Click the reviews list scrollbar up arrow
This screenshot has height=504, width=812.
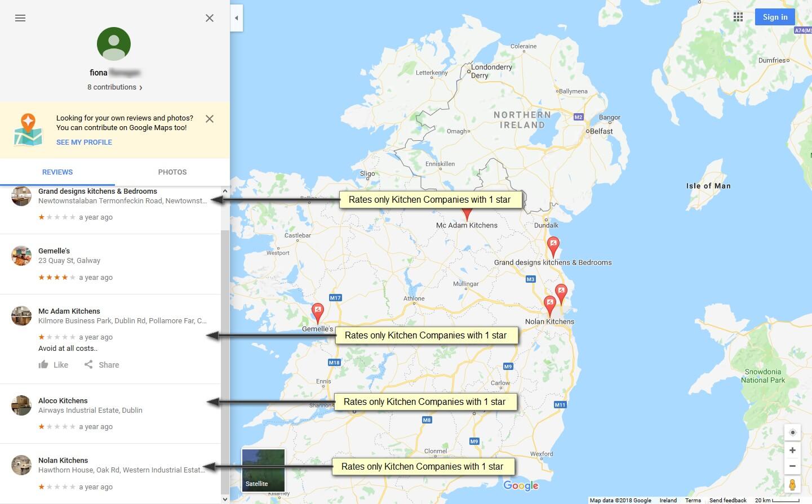click(x=225, y=191)
